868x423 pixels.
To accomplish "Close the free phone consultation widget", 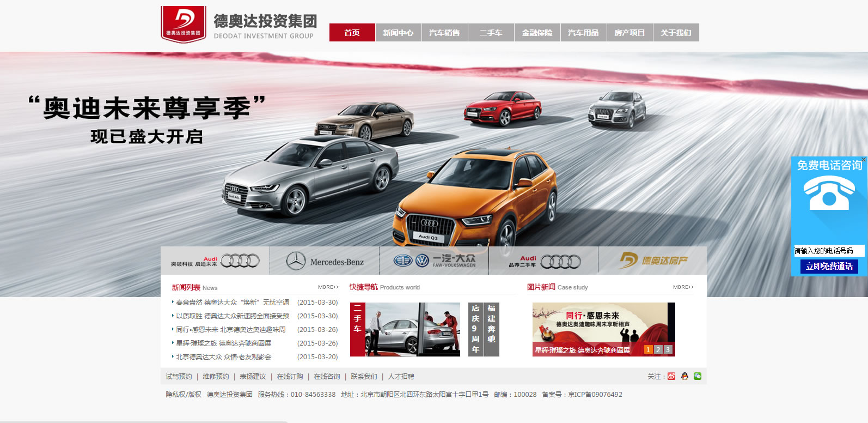I will [x=864, y=160].
